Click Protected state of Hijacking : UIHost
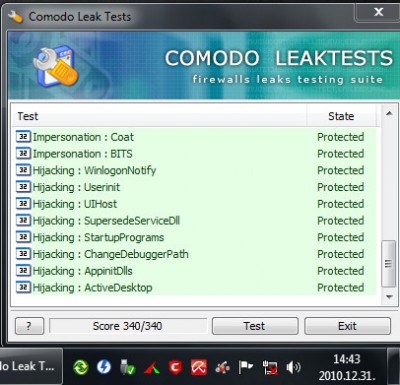400x385 pixels. [340, 204]
